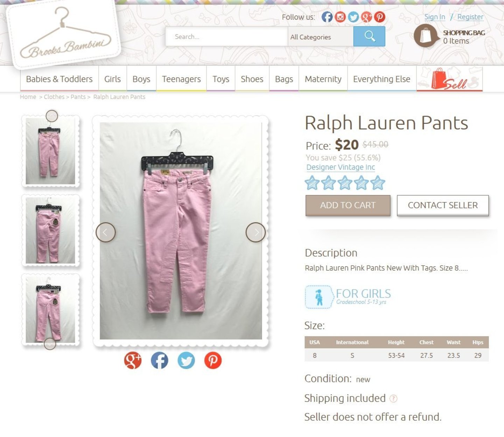
Task: Expand the All Categories dropdown
Action: click(321, 37)
